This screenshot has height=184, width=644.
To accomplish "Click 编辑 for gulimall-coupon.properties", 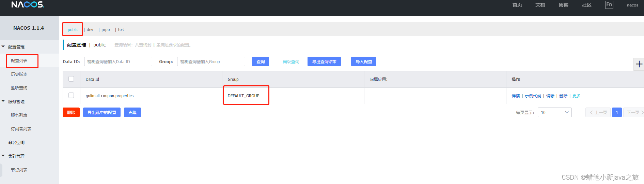I will tap(550, 96).
